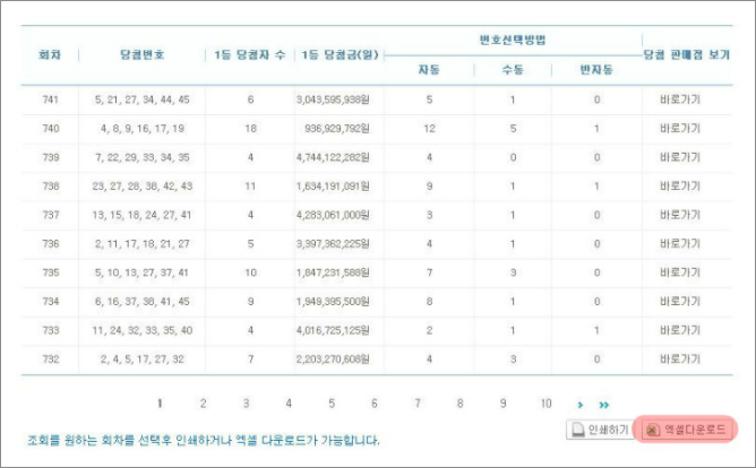Click the 번호선택방법 header

coord(513,40)
